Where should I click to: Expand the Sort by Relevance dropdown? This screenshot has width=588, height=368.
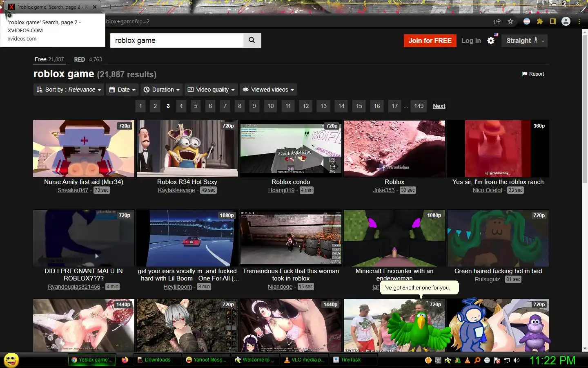pyautogui.click(x=69, y=90)
